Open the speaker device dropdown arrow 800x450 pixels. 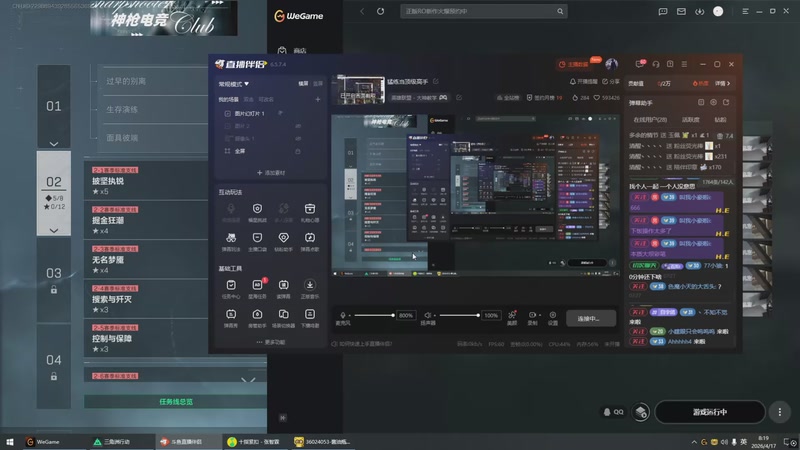point(435,315)
